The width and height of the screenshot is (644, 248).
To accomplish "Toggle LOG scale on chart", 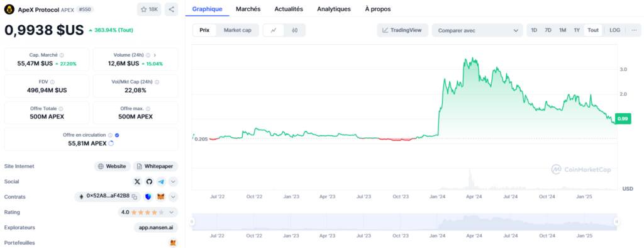I will tap(615, 30).
